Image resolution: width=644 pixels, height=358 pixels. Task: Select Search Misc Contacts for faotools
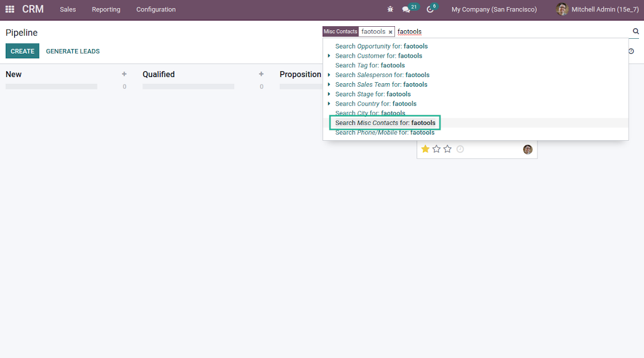click(x=385, y=123)
